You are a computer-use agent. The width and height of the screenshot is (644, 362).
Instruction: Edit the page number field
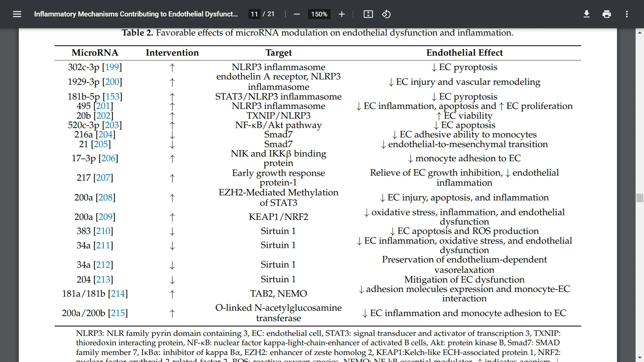click(254, 14)
